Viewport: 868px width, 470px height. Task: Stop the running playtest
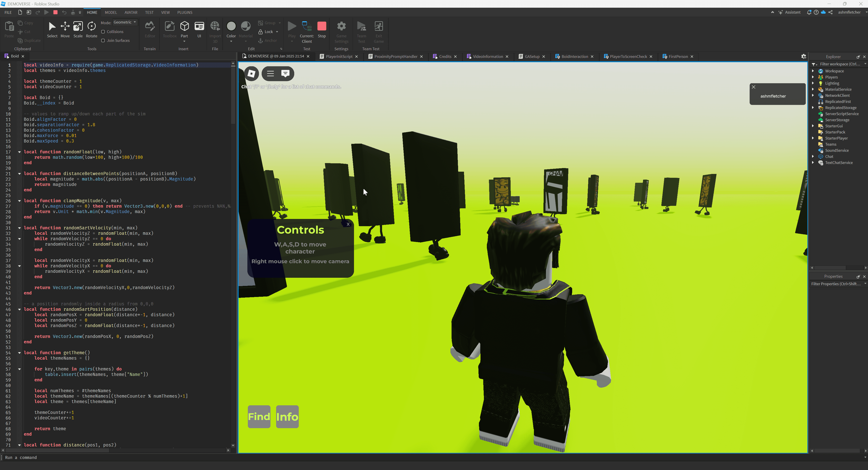322,30
